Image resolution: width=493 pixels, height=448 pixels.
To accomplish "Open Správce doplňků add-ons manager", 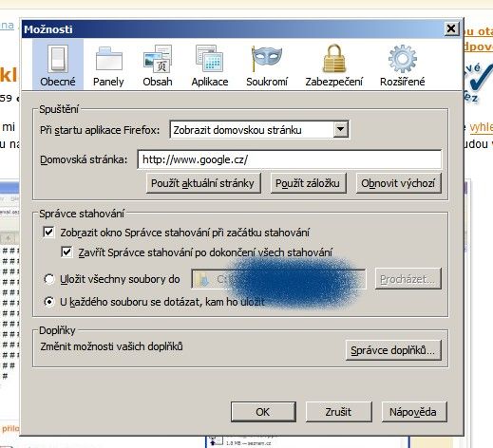I will click(393, 350).
